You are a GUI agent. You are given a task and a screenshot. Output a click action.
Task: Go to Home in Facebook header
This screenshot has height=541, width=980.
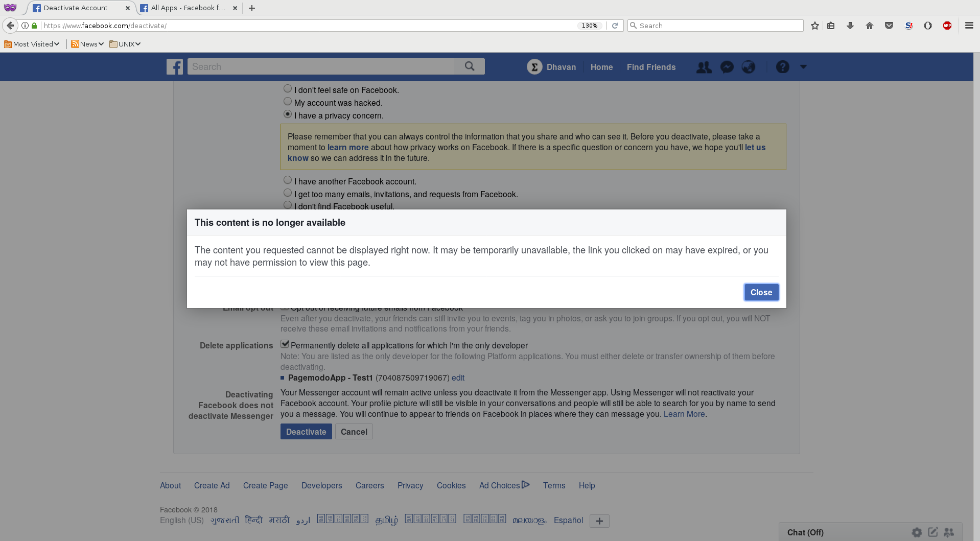tap(601, 67)
